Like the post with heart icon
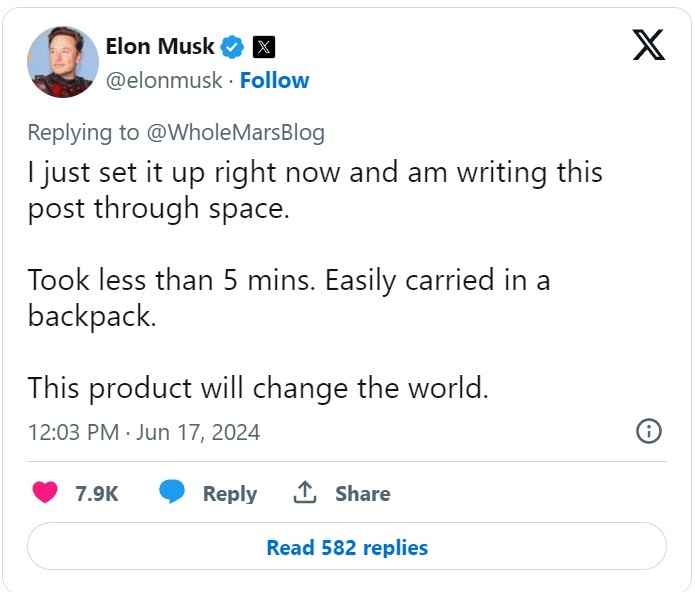The height and width of the screenshot is (592, 695). pyautogui.click(x=45, y=493)
